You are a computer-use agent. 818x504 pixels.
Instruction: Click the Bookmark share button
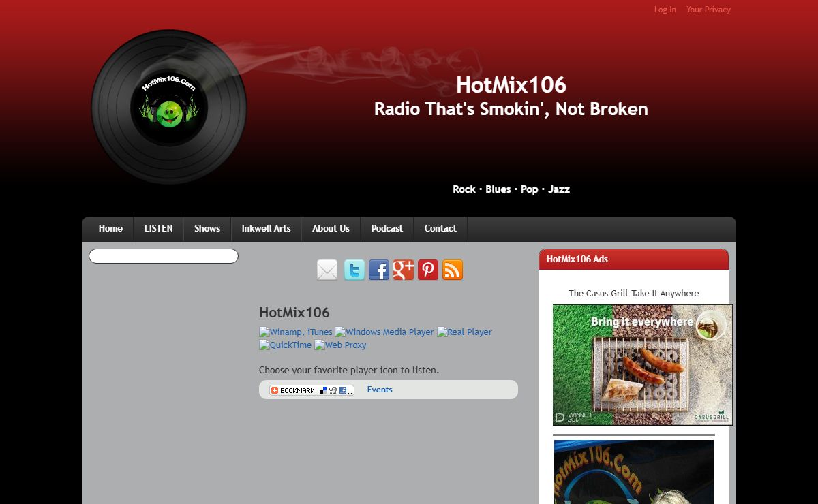click(312, 390)
